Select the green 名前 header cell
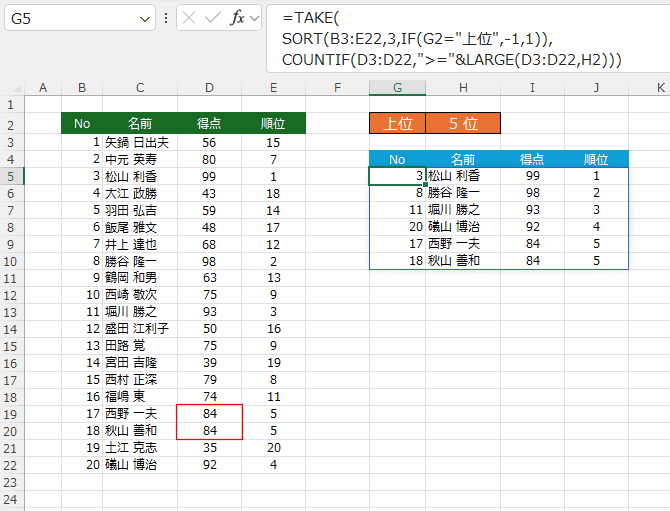This screenshot has width=670, height=511. click(x=140, y=124)
